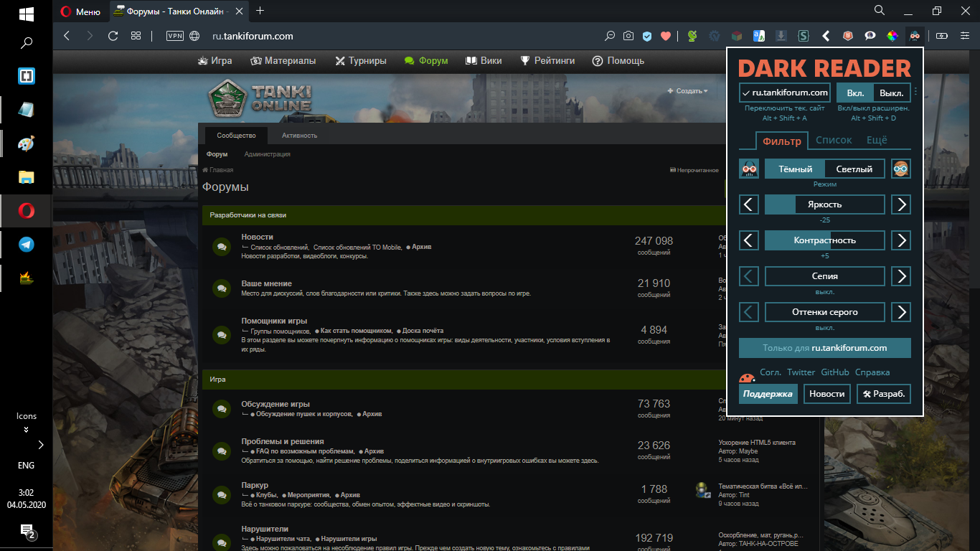Select the Светлый mode
The width and height of the screenshot is (980, 551).
tap(854, 169)
